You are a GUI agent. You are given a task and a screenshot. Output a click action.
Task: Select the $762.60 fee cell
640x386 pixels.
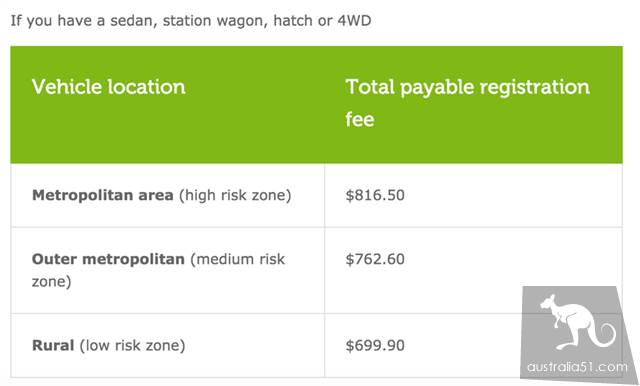pyautogui.click(x=375, y=259)
